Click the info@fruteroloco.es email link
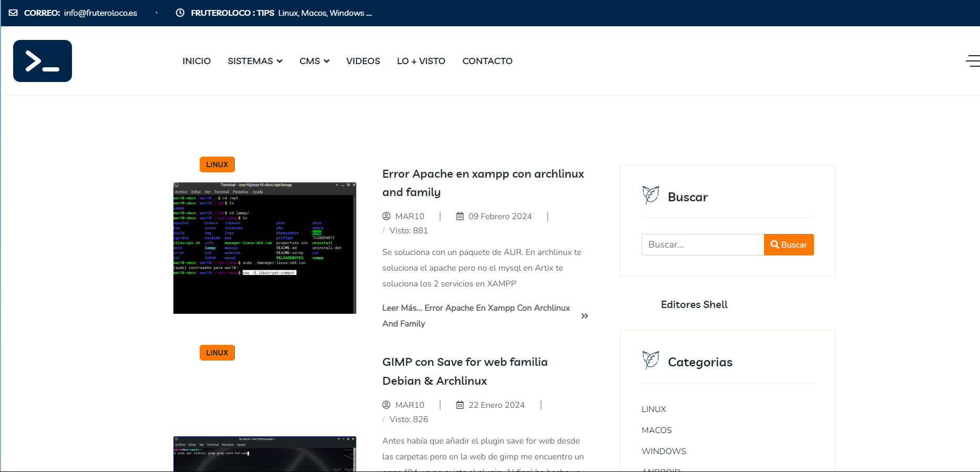The image size is (980, 472). click(x=100, y=13)
